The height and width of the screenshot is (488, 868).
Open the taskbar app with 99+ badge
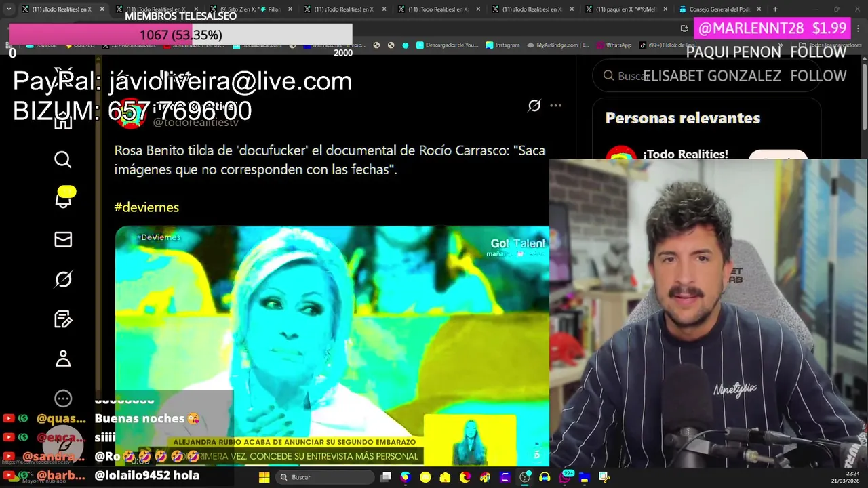click(566, 476)
